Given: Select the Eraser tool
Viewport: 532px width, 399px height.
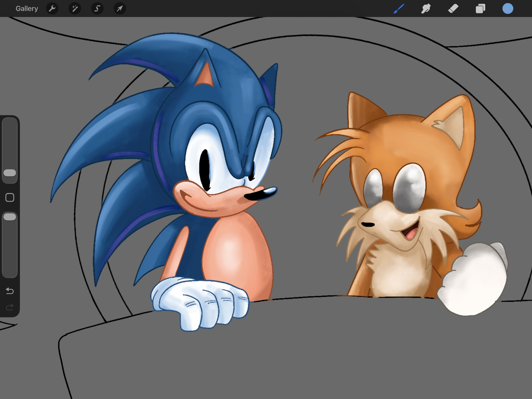Looking at the screenshot, I should [x=453, y=9].
